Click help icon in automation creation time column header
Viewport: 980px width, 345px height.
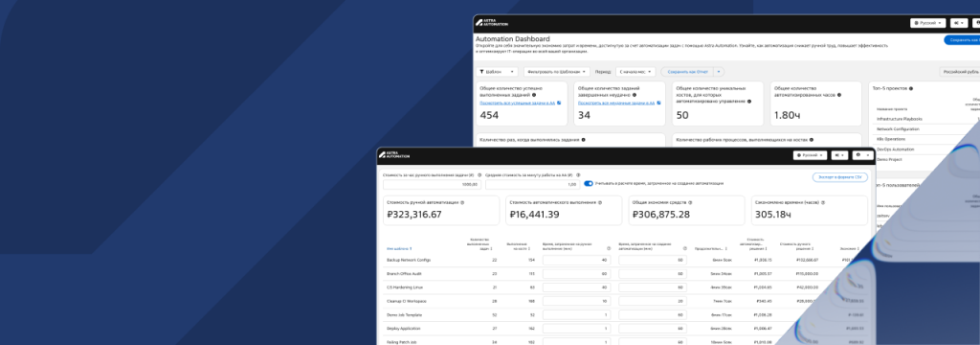684,248
